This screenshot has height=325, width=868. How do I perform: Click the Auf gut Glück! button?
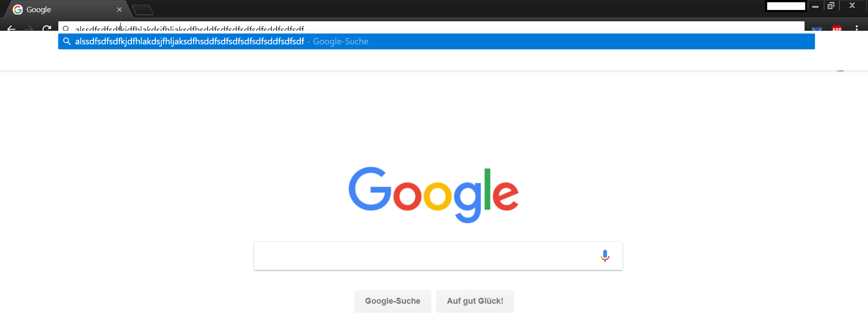pyautogui.click(x=475, y=301)
